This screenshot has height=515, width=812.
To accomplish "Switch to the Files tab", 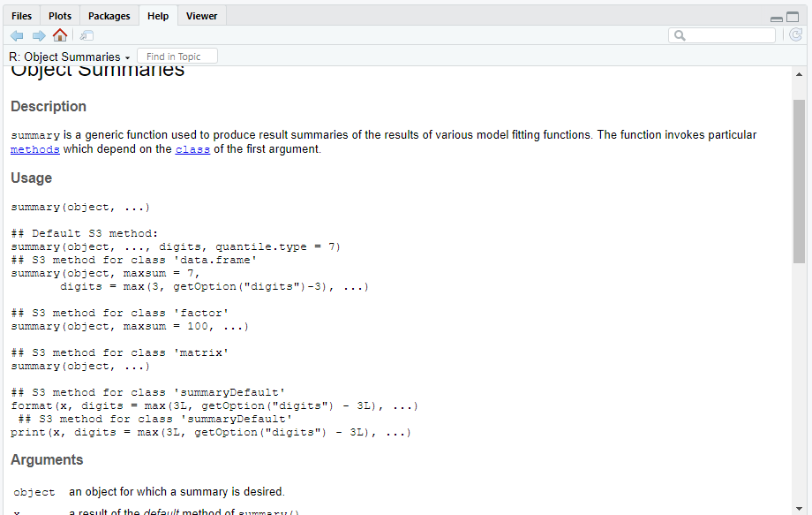I will pyautogui.click(x=22, y=16).
